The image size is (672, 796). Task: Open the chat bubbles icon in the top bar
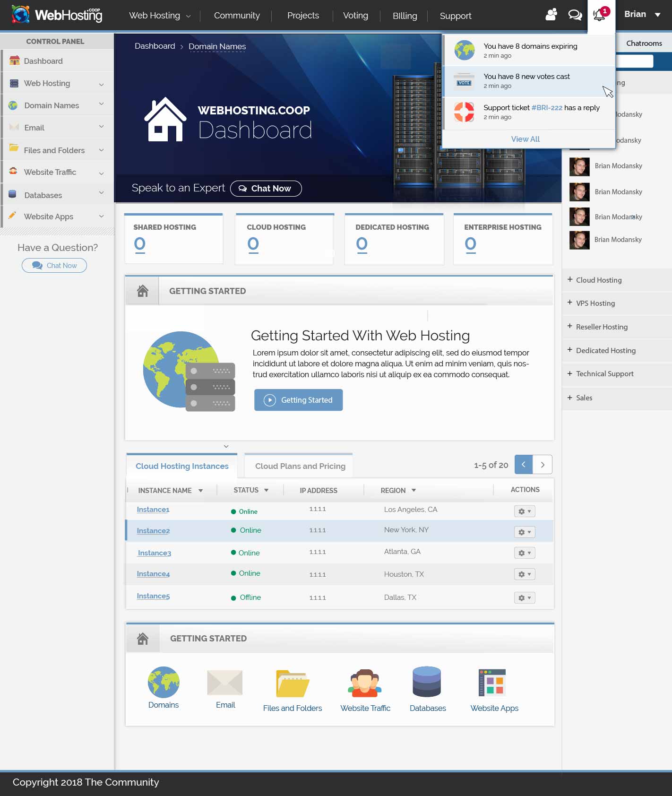click(575, 15)
